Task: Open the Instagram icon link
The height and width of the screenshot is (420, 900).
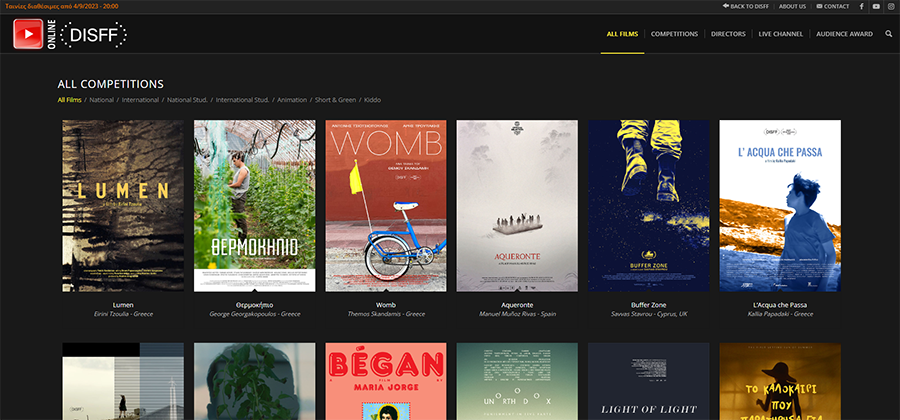Action: [x=891, y=6]
